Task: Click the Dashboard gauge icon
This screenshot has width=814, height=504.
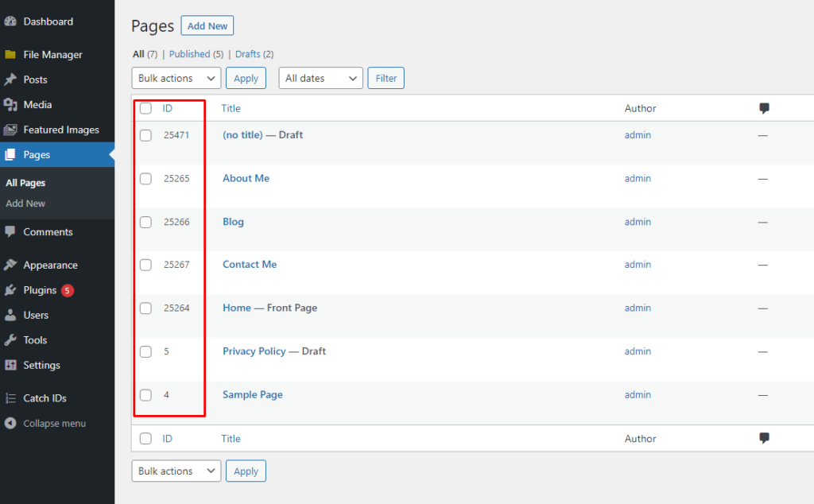Action: coord(10,21)
